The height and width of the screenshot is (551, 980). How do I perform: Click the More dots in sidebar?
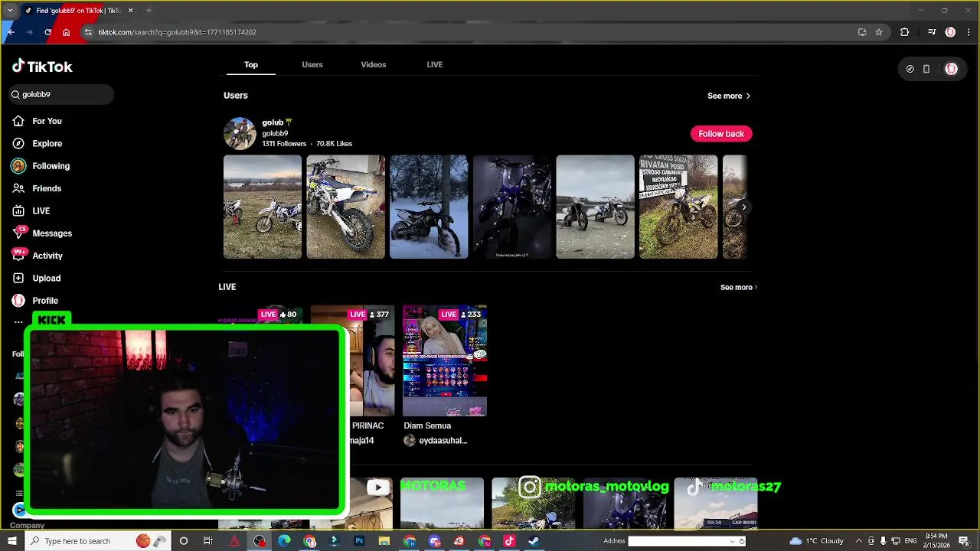18,322
